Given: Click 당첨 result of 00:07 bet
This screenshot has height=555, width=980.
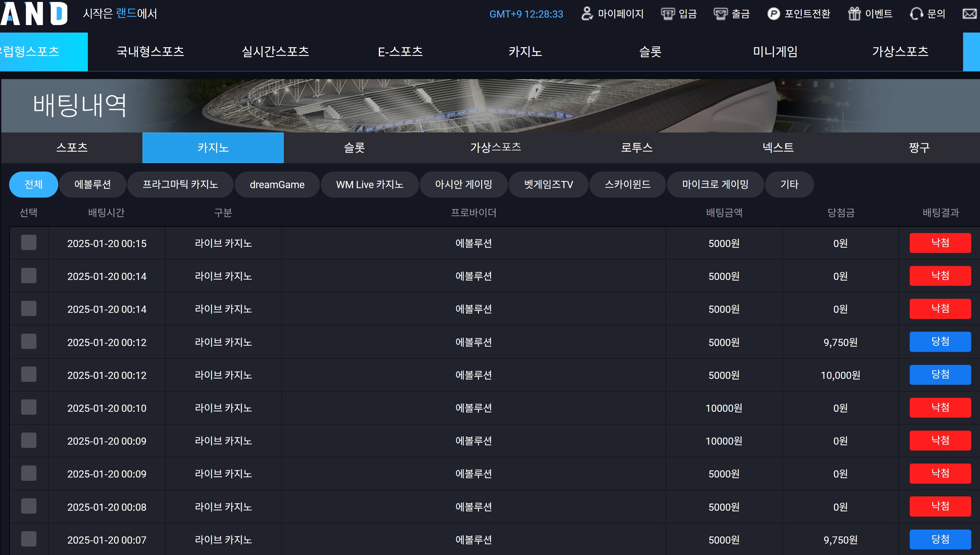Looking at the screenshot, I should [x=940, y=539].
